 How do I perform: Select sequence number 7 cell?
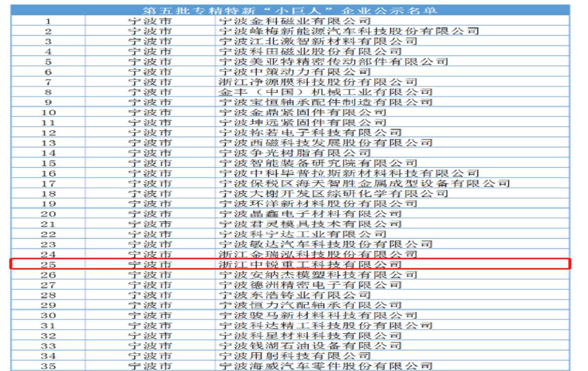click(48, 82)
